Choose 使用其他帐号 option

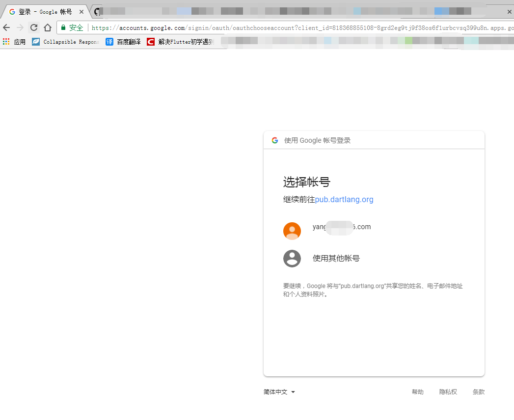pos(336,259)
